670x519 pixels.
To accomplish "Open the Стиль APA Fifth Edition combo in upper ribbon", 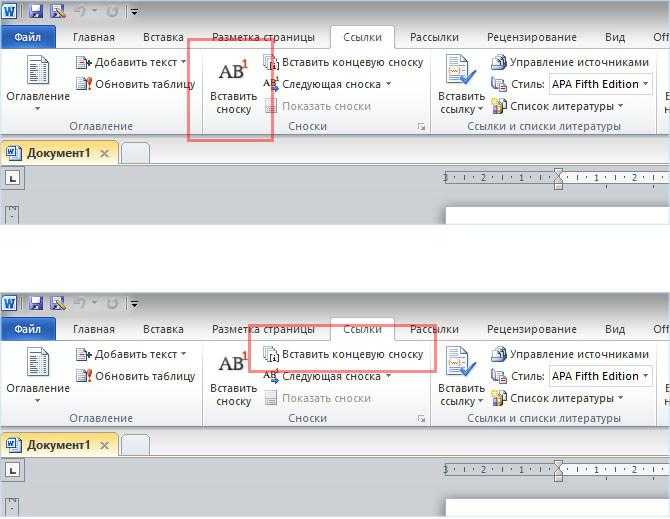I will [x=600, y=84].
